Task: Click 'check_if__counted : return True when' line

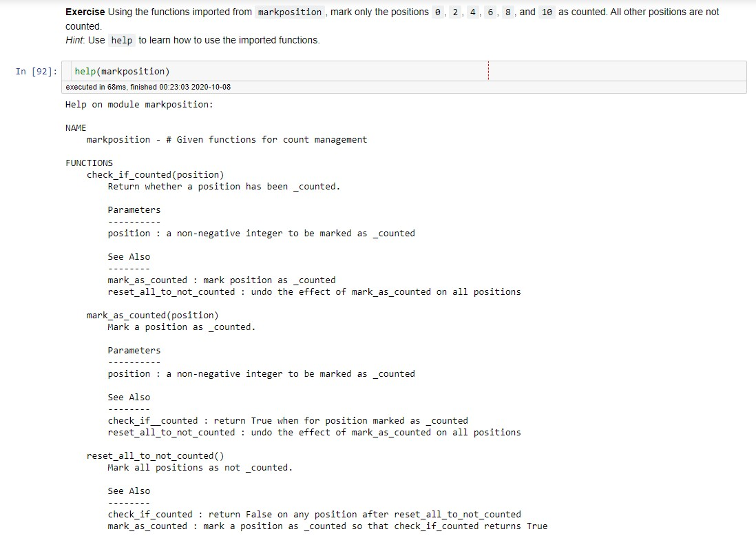Action: pyautogui.click(x=288, y=421)
